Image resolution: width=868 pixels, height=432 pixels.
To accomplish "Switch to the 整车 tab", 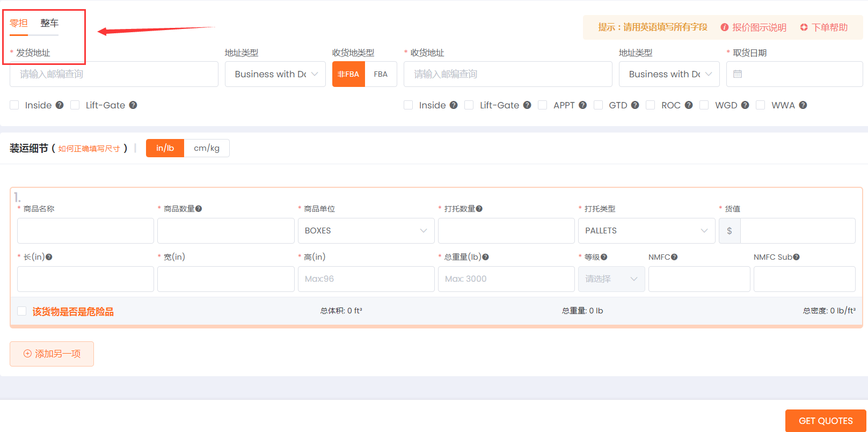I will tap(49, 23).
